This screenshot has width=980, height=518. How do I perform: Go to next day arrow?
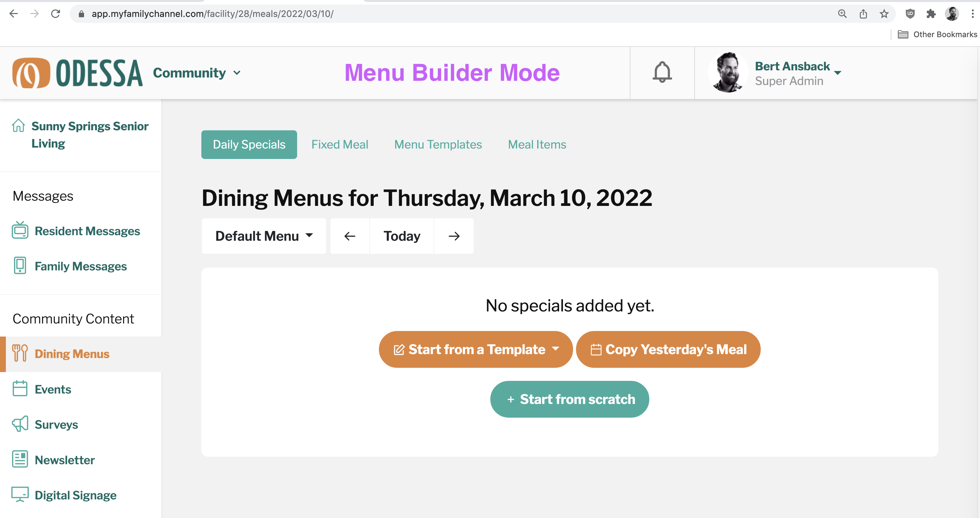pyautogui.click(x=454, y=236)
